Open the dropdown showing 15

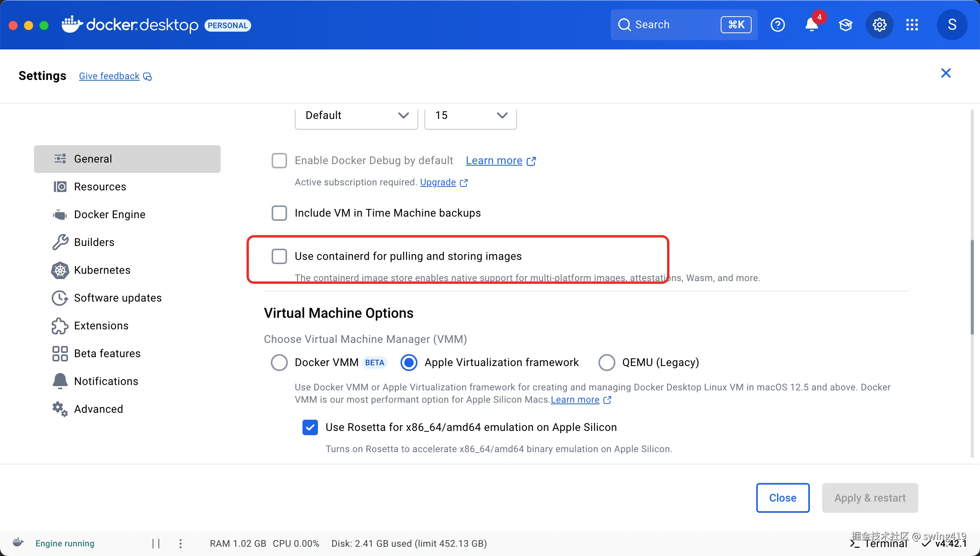click(470, 115)
